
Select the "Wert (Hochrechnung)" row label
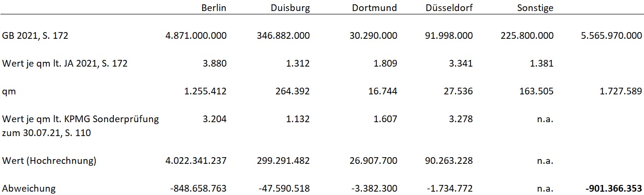(49, 161)
